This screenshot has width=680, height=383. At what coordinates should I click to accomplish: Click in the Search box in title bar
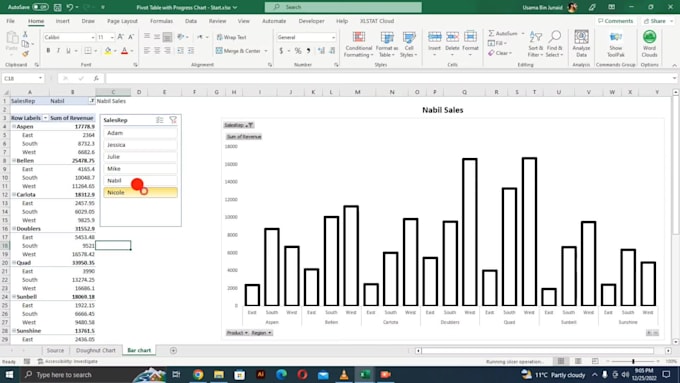click(343, 7)
